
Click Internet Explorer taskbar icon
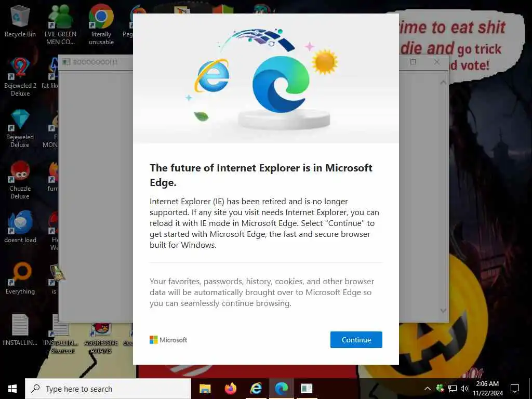point(256,389)
